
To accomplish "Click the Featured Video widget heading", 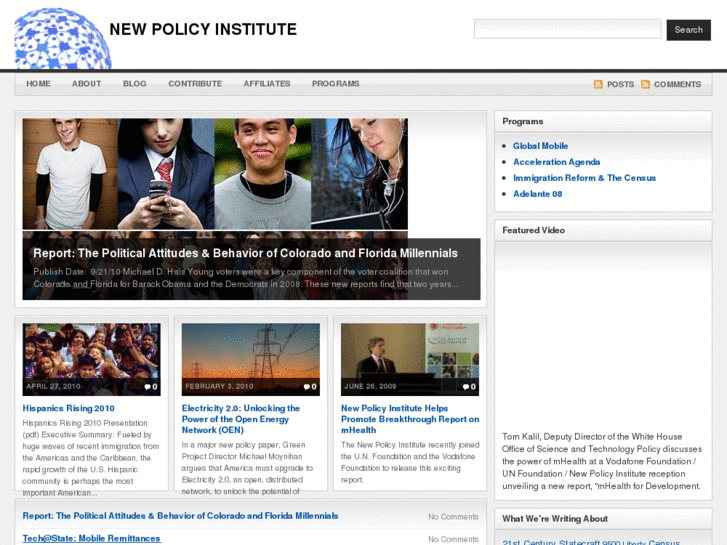I will pos(533,231).
